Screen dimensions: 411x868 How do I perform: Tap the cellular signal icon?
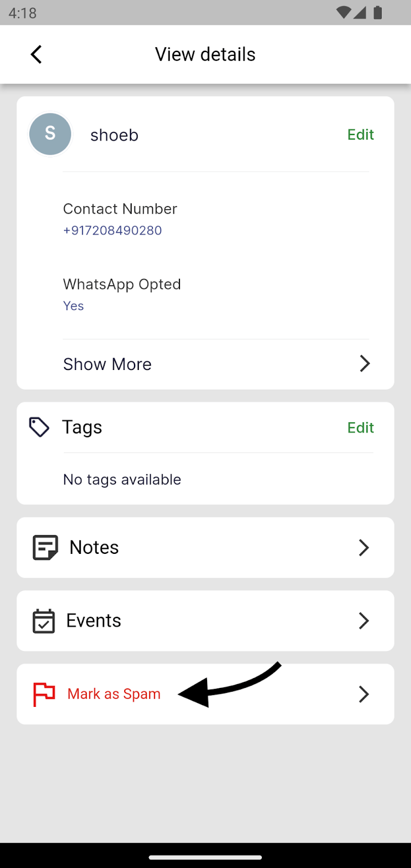(360, 12)
